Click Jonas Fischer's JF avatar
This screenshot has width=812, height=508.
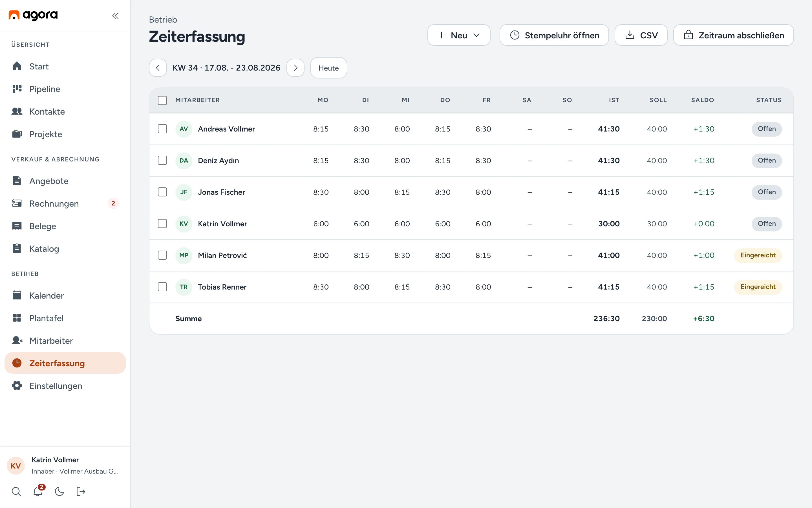184,192
